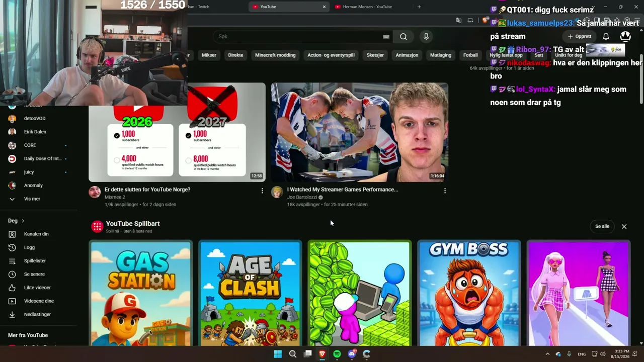Open YouTube notifications bell
The height and width of the screenshot is (362, 644).
pos(606,37)
